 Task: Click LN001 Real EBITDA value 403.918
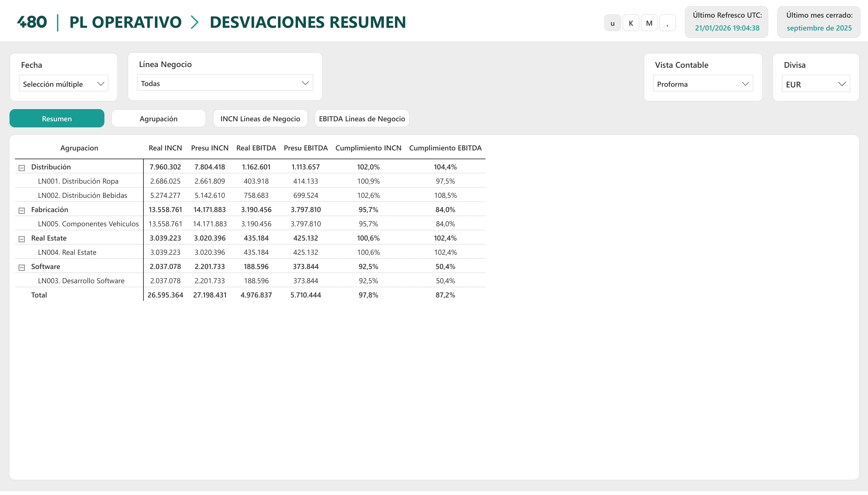coord(256,181)
